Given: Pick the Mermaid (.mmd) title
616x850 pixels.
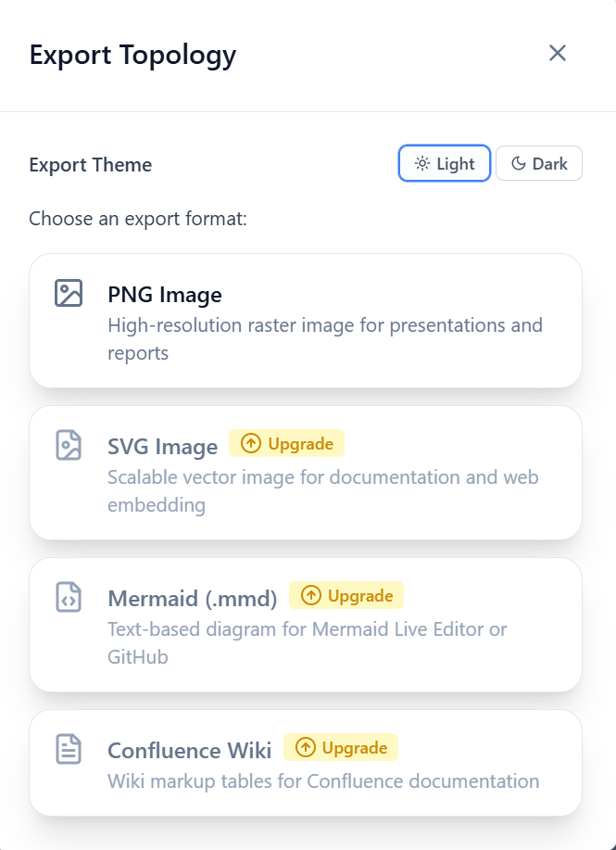Looking at the screenshot, I should [x=193, y=599].
